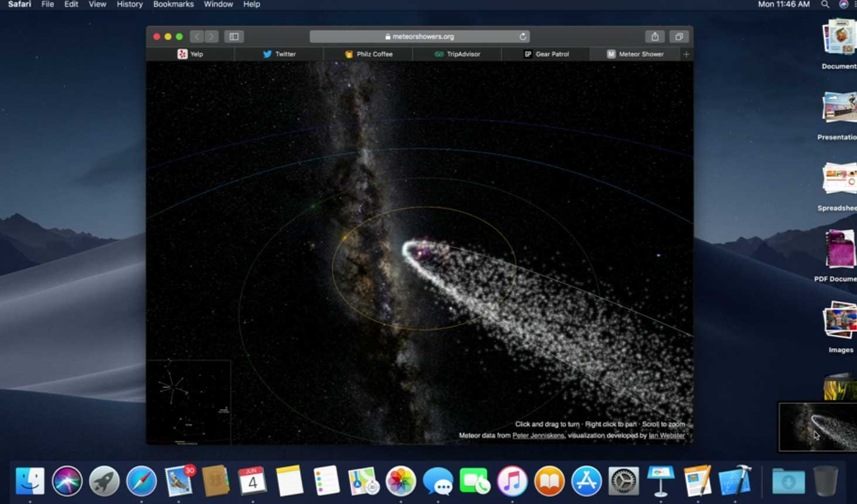Switch to the Twitter tab
This screenshot has height=504, width=857.
(279, 54)
